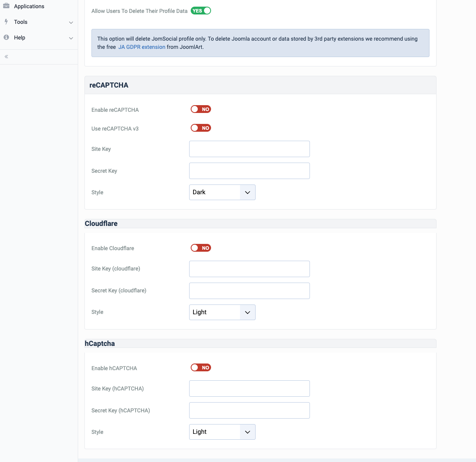Switch on Enable Cloudflare toggle
Screen dimensions: 476x462
click(201, 248)
